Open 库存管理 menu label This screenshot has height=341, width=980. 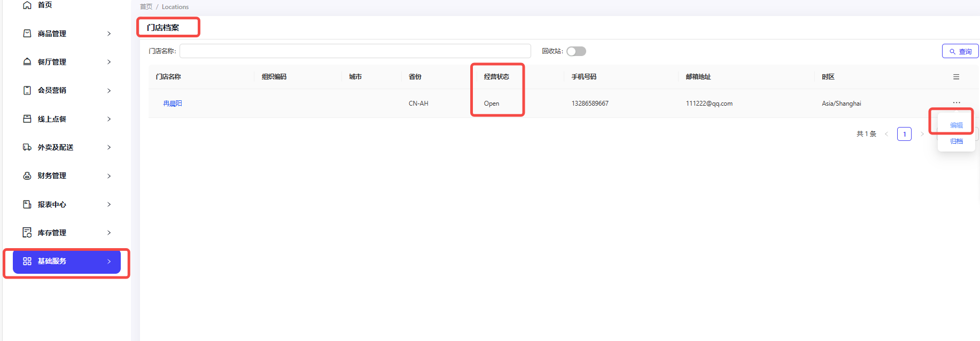52,233
